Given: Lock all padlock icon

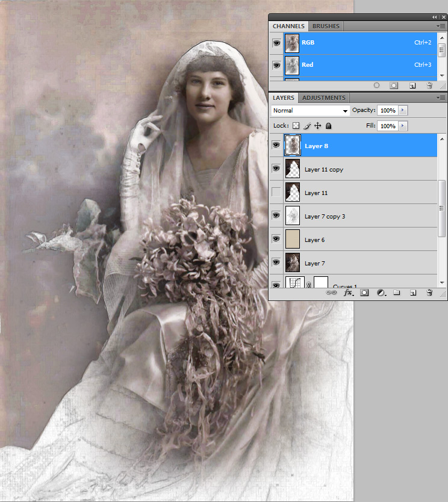Looking at the screenshot, I should click(x=328, y=126).
